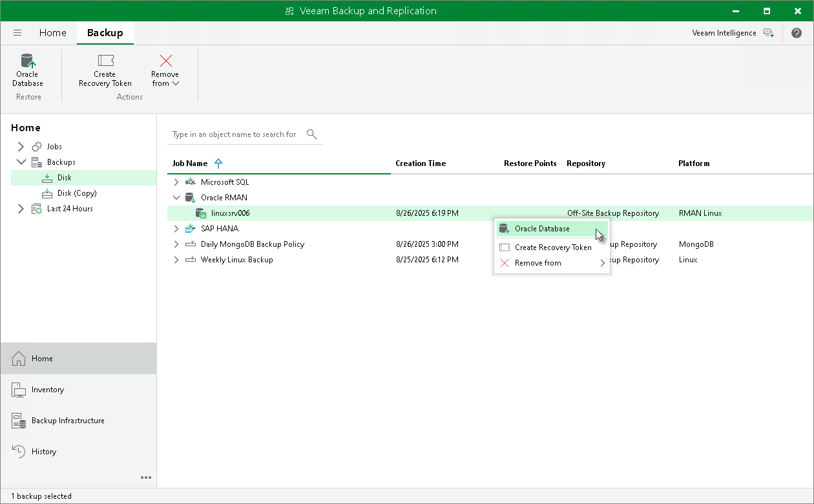
Task: Expand the Remove from context menu submenu
Action: (x=602, y=263)
